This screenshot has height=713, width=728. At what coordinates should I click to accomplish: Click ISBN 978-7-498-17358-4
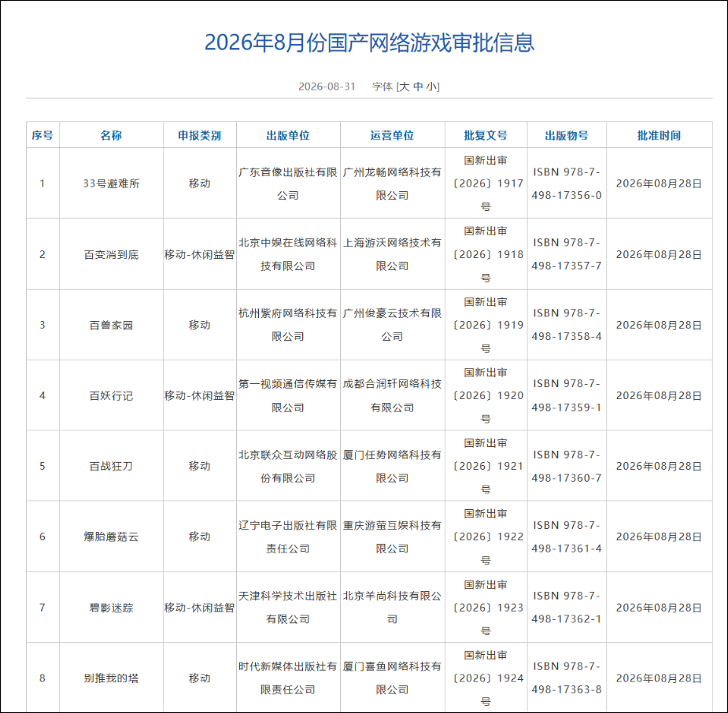coord(567,325)
